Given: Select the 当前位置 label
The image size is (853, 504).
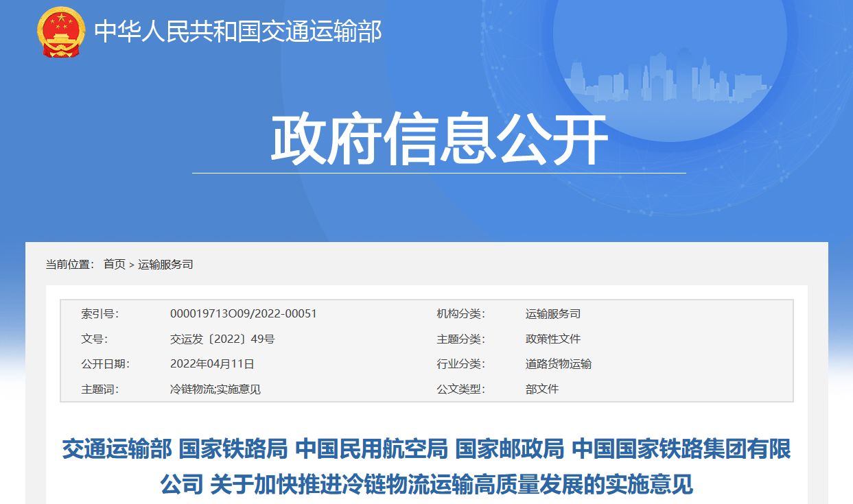Looking at the screenshot, I should 70,264.
